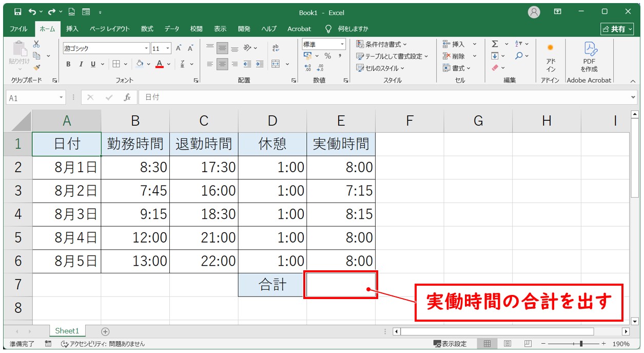Viewport: 644px width, 353px height.
Task: Click the Fill down-arrow icon in editing group
Action: 495,56
